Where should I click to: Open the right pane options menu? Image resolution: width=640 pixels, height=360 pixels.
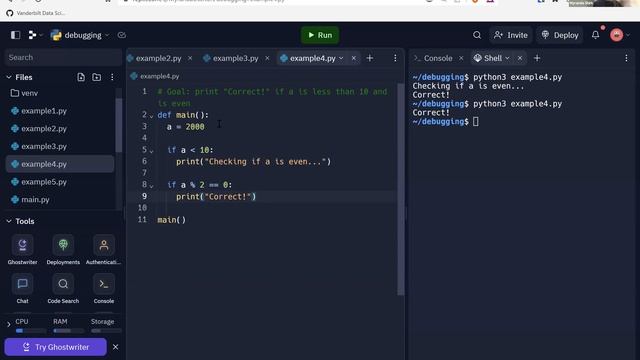tap(627, 58)
